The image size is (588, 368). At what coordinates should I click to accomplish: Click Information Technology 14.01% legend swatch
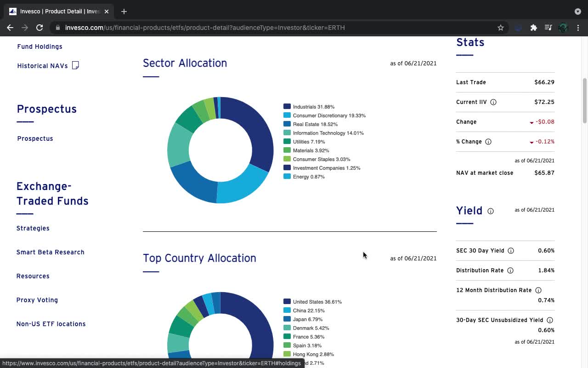[287, 132]
